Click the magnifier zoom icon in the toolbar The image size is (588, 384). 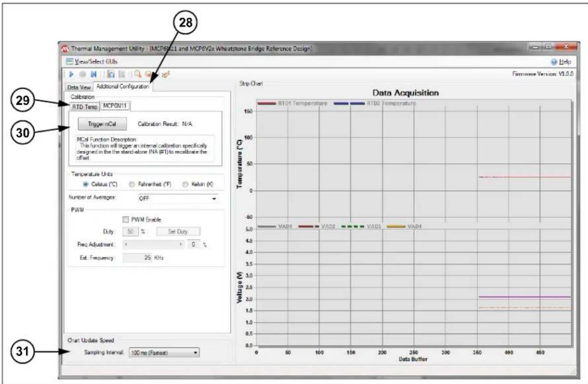click(x=138, y=74)
